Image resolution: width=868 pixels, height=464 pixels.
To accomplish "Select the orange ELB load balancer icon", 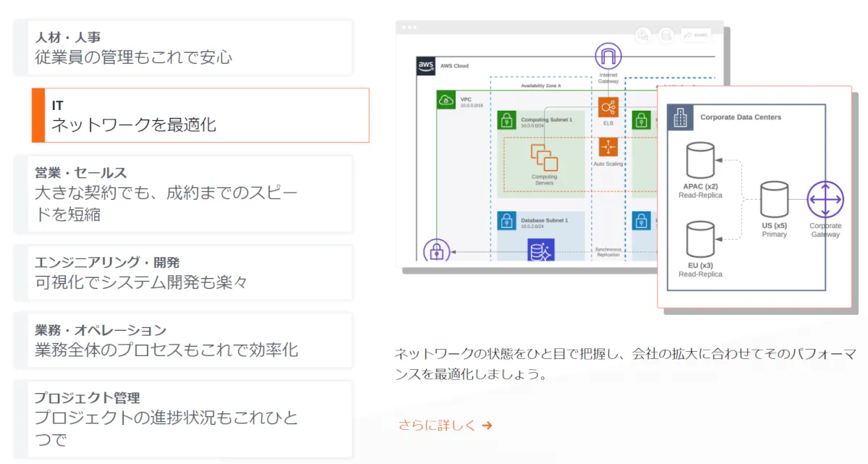I will 608,108.
